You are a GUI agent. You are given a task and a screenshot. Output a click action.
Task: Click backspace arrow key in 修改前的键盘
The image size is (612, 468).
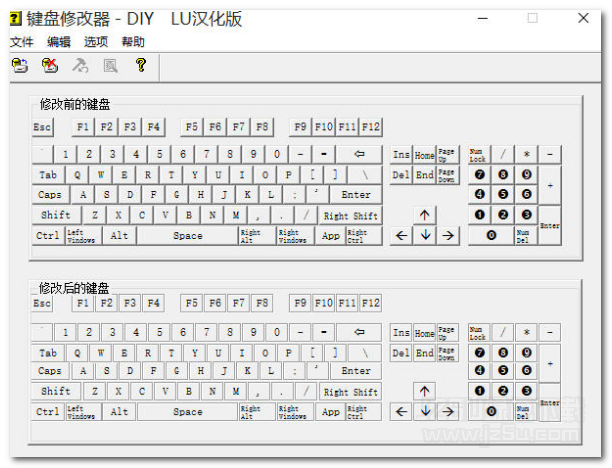coord(359,154)
